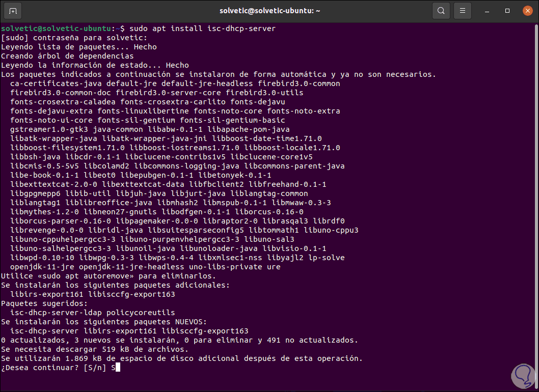This screenshot has height=392, width=539.
Task: Click the 'libsuitesparseconfig5' package name
Action: (x=196, y=230)
